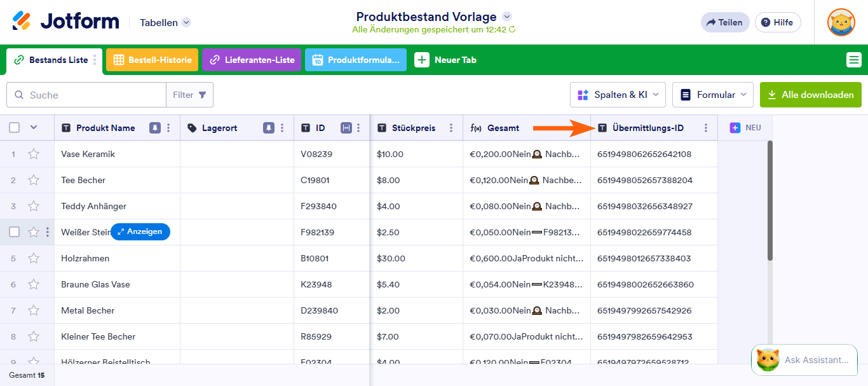Click the Jotform logo

(65, 22)
